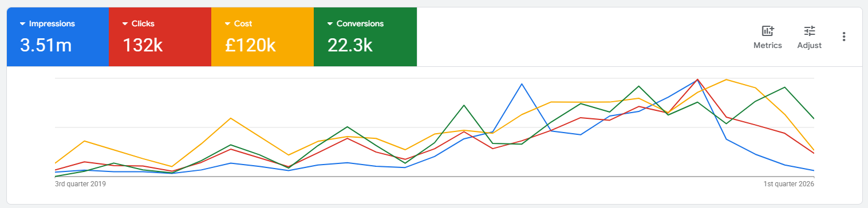Viewport: 868px width, 208px height.
Task: Click the 'Adjust' text label
Action: tap(810, 45)
